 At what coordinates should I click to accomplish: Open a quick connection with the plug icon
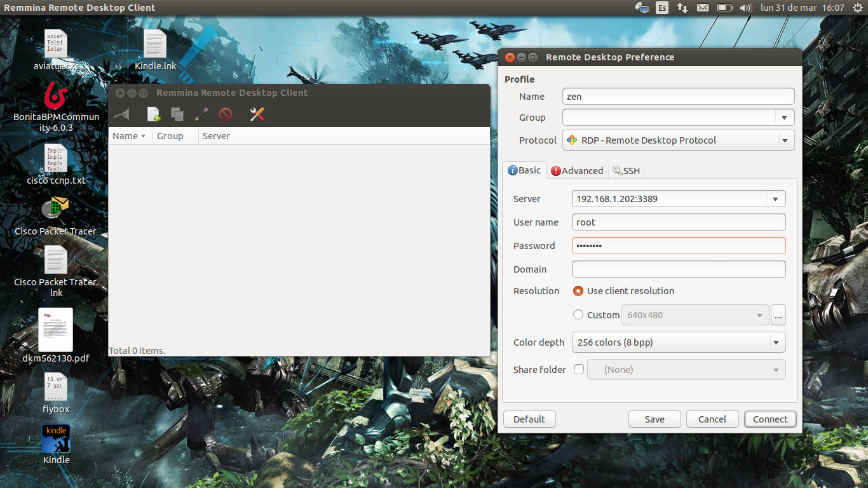click(121, 114)
